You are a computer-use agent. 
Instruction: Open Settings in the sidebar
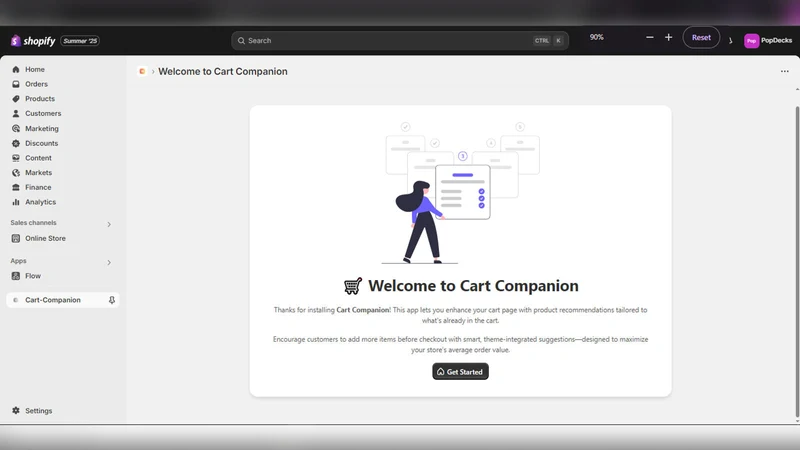[38, 411]
